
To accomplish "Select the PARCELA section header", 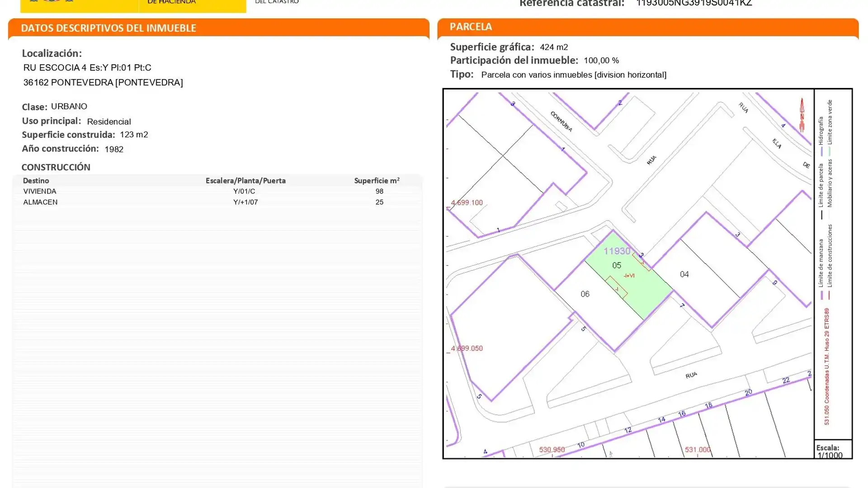I will point(471,27).
